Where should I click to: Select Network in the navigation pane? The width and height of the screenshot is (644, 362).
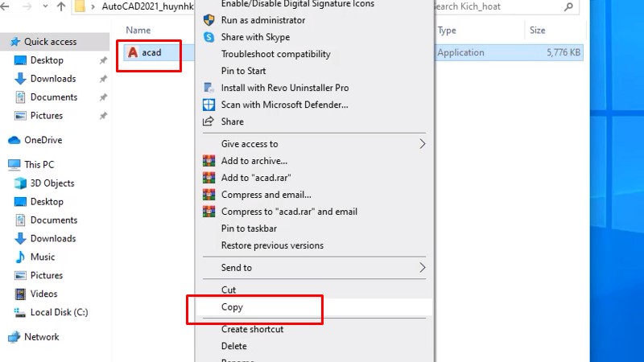pos(41,337)
